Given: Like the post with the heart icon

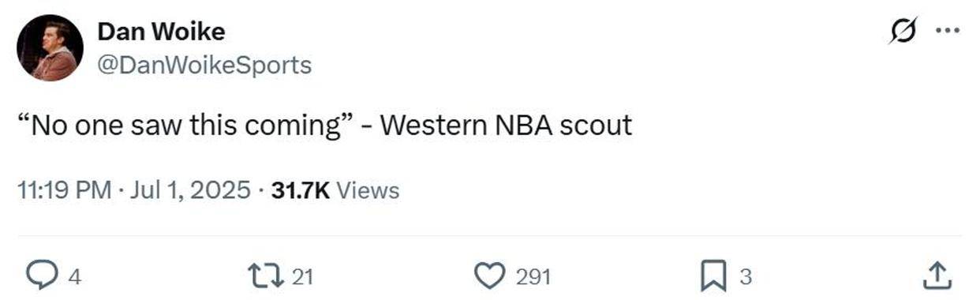Looking at the screenshot, I should point(490,276).
